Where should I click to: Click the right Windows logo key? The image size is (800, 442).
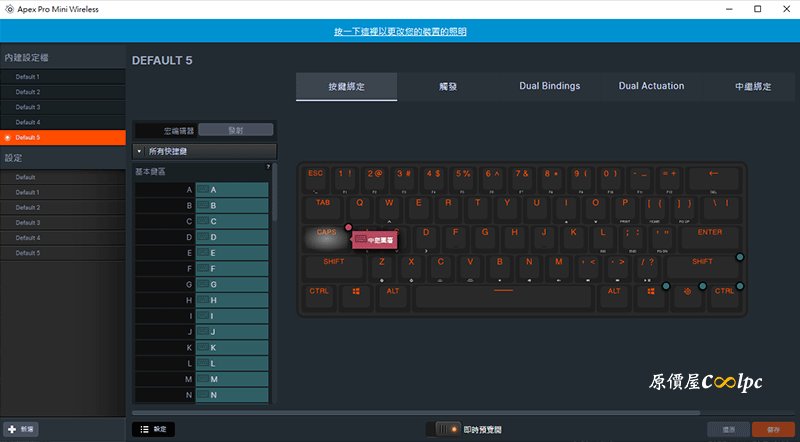coord(651,291)
